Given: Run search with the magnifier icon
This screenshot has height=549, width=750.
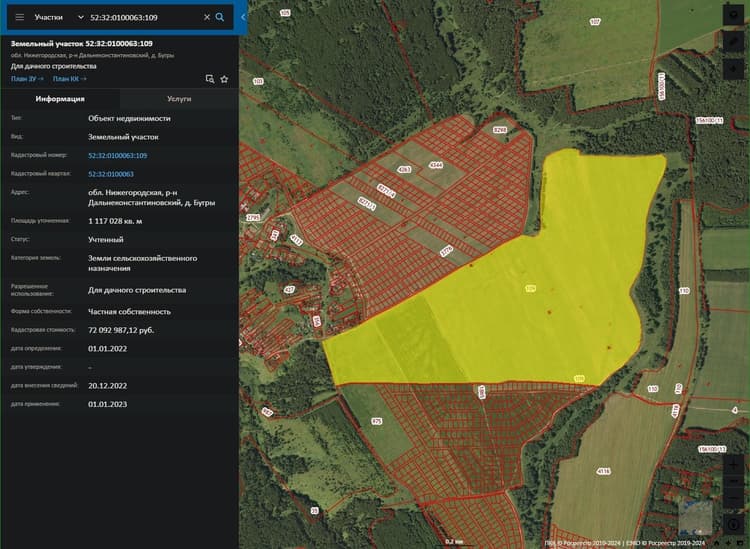Looking at the screenshot, I should 220,17.
